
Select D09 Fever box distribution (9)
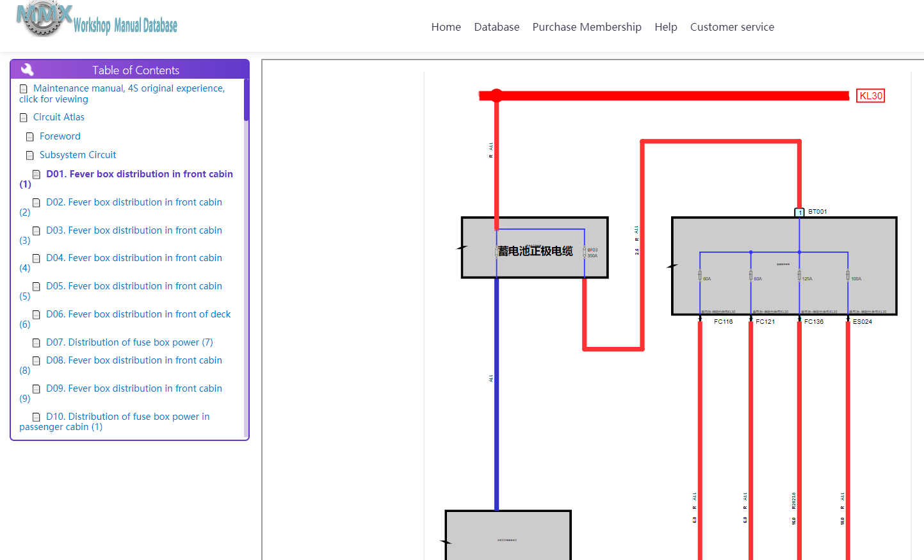pos(121,394)
